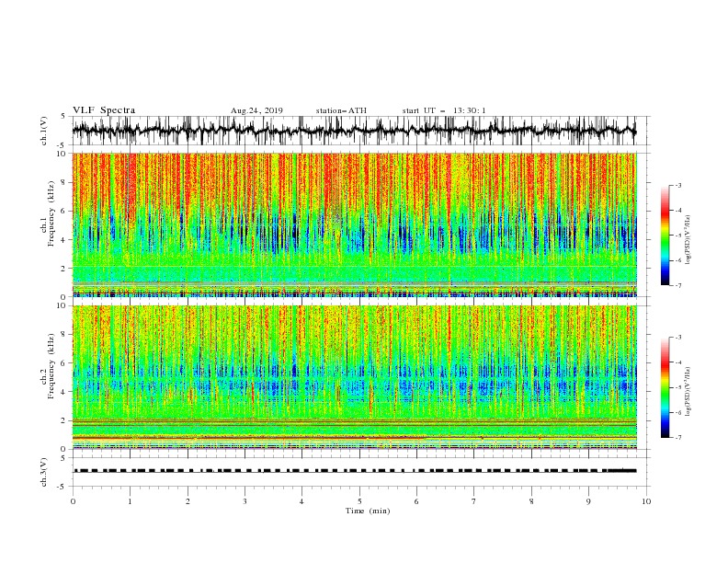Select the date text "Aug.24, 2019"
This screenshot has width=728, height=563.
tap(256, 110)
